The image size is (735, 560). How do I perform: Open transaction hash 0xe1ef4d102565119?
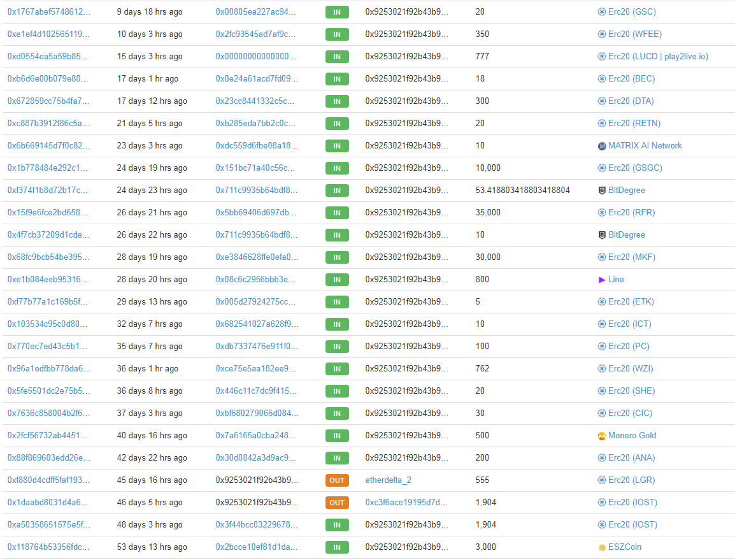point(49,34)
